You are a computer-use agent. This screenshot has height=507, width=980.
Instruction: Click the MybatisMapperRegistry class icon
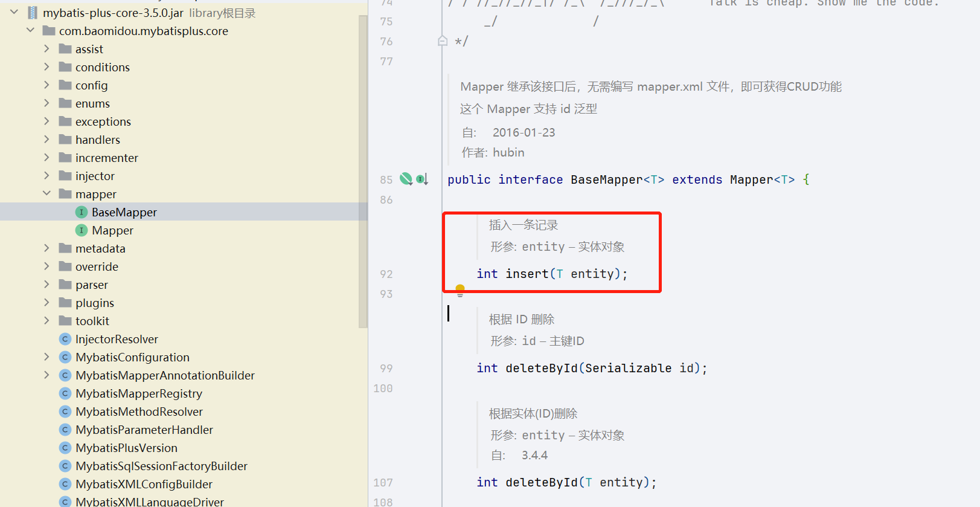click(65, 393)
